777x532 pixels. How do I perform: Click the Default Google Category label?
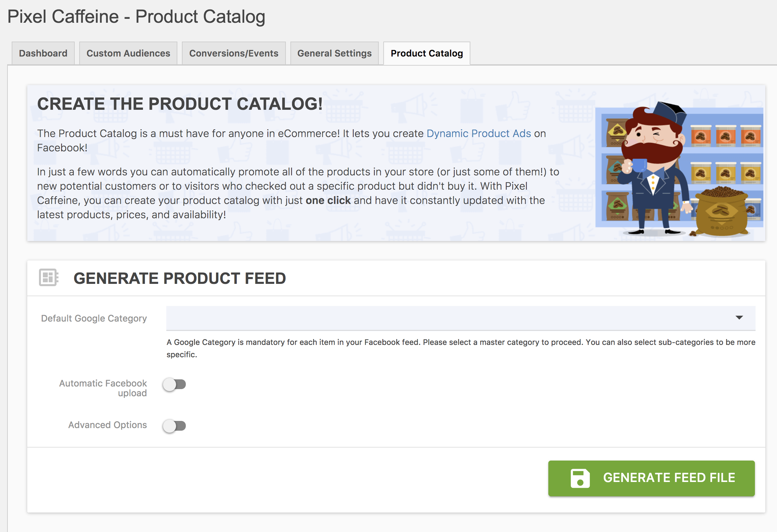94,318
